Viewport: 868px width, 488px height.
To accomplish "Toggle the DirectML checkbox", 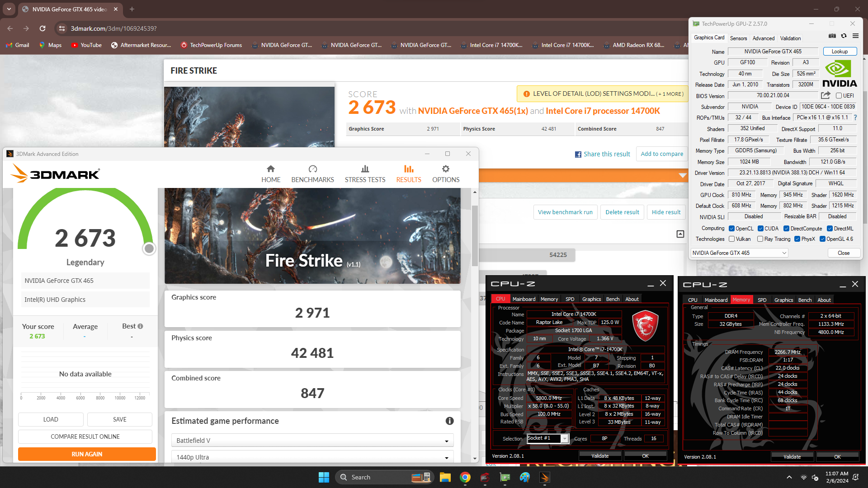I will 830,229.
